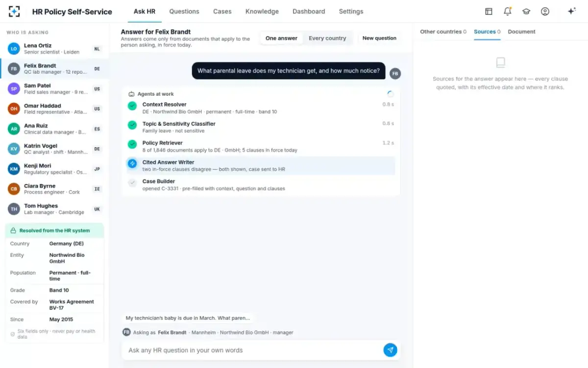Click the ES country badge for Ana Ruiz
The image size is (588, 368).
point(97,129)
